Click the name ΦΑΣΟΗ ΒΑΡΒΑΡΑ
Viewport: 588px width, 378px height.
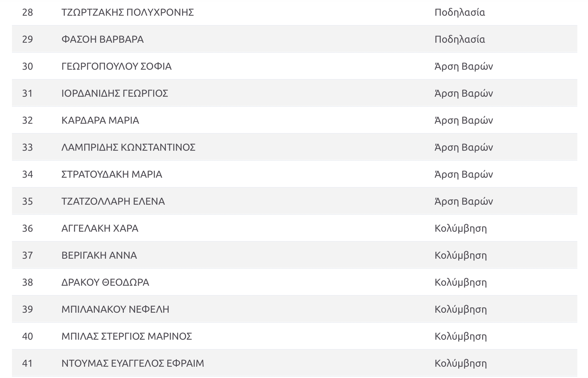tap(102, 39)
